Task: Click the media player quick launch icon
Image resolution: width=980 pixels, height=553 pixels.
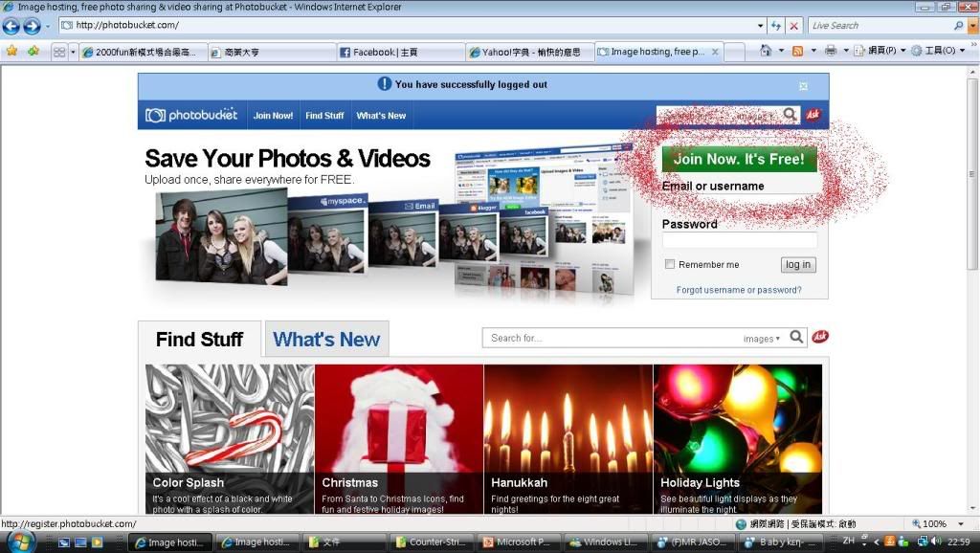Action: 97,542
